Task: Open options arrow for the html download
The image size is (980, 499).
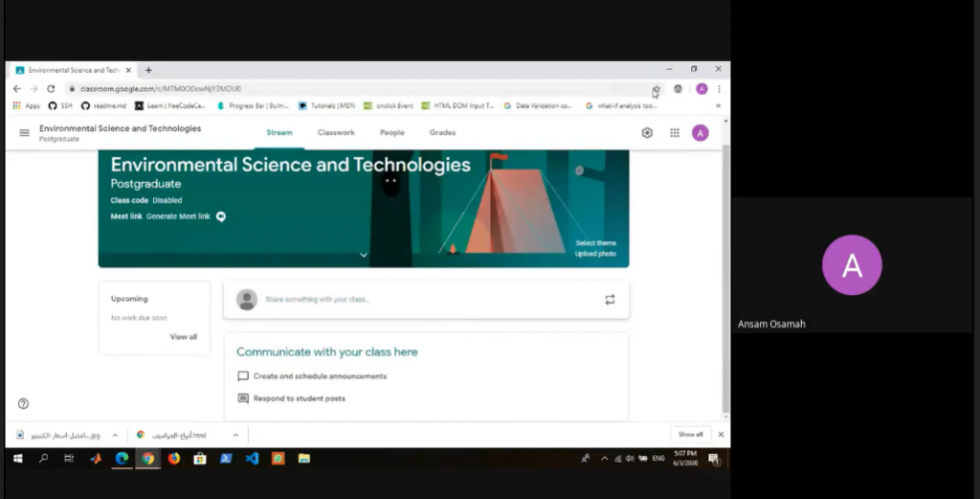Action: point(234,435)
